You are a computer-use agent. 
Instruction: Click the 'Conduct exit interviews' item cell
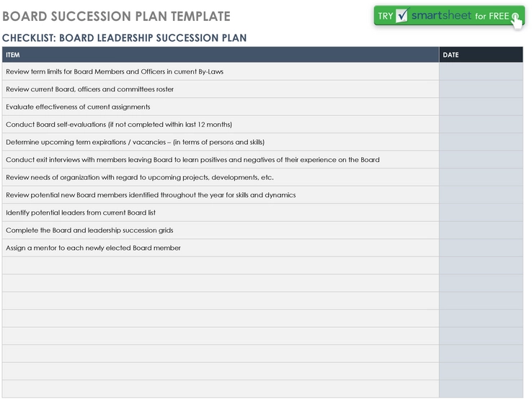click(x=221, y=160)
